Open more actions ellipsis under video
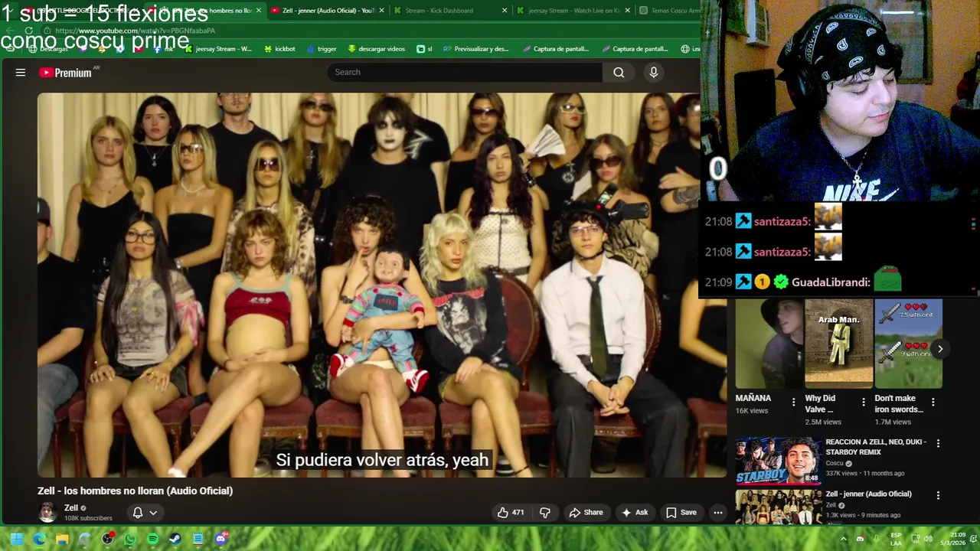This screenshot has height=551, width=980. tap(718, 513)
